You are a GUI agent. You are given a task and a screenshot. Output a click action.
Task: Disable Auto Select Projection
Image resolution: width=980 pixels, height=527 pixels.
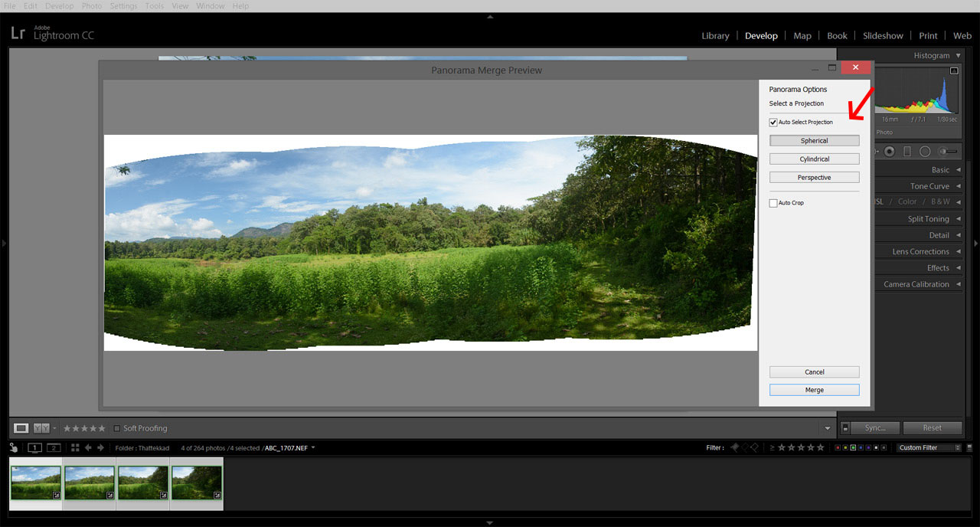[x=773, y=122]
